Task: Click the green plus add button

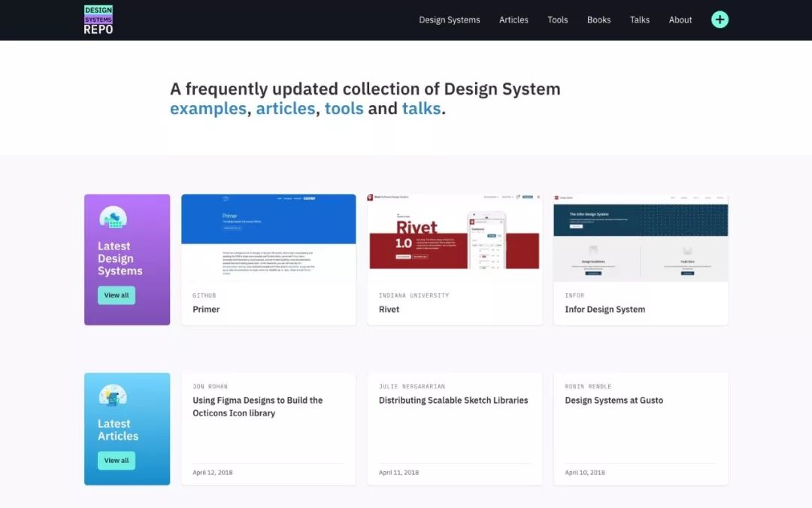Action: [720, 20]
